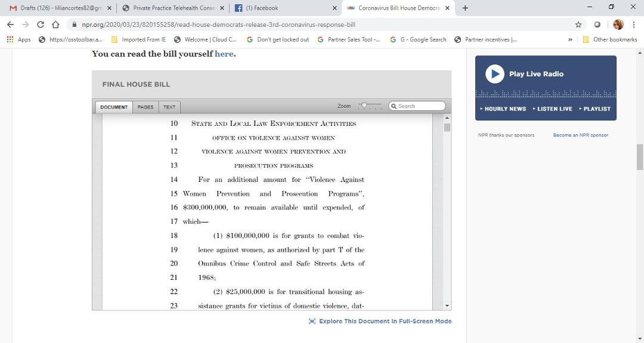Close the Facebook tab
This screenshot has width=644, height=343.
coord(335,8)
